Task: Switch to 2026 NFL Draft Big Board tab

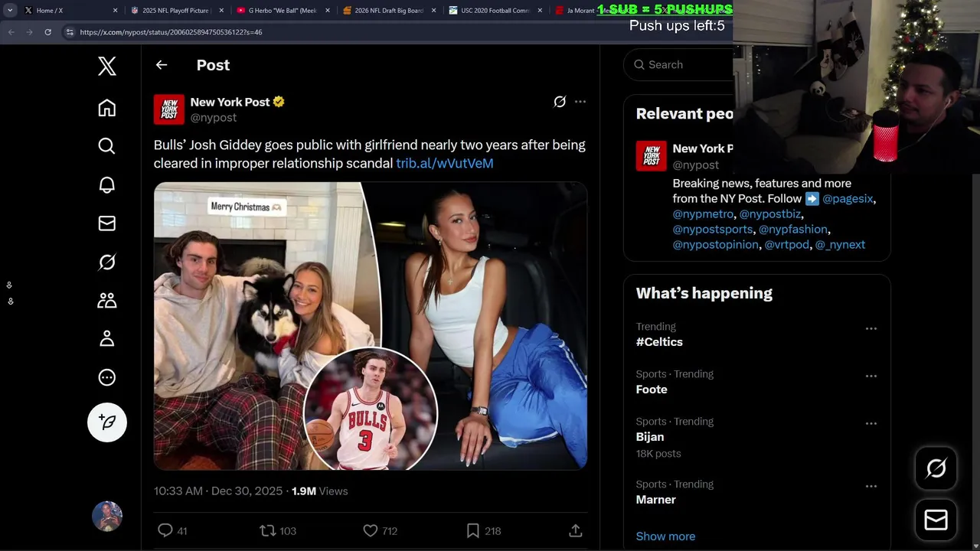Action: tap(388, 11)
